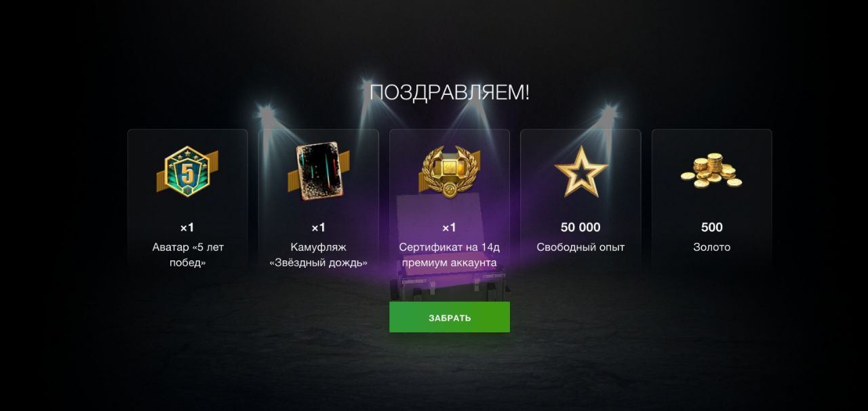
Task: Click the Свободный опыт label
Action: [x=580, y=247]
